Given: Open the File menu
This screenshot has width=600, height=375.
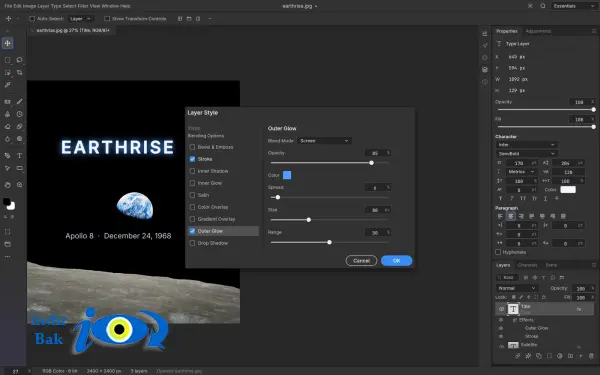Looking at the screenshot, I should (8, 6).
